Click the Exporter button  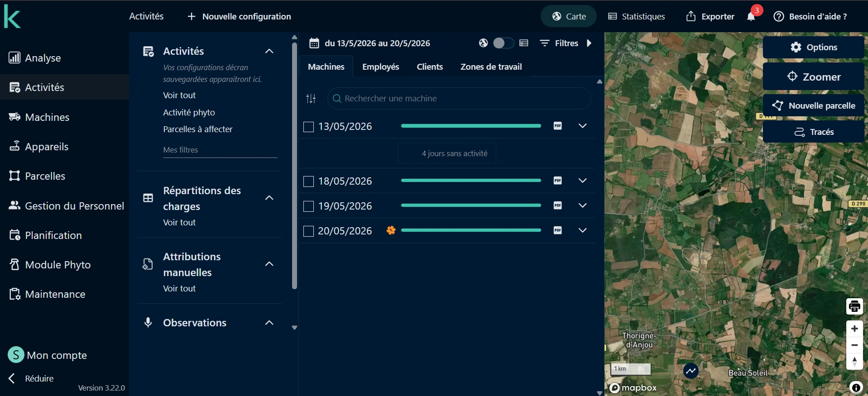pyautogui.click(x=710, y=16)
